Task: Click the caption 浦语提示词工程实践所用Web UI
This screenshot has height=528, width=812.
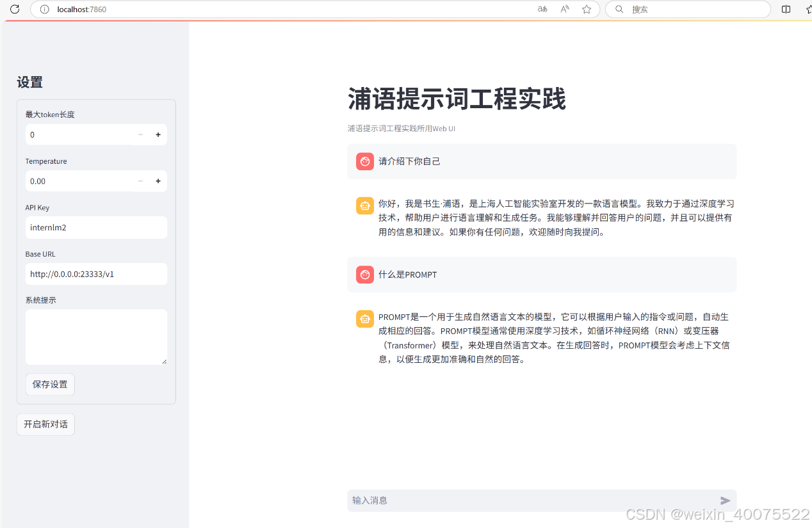Action: tap(402, 129)
